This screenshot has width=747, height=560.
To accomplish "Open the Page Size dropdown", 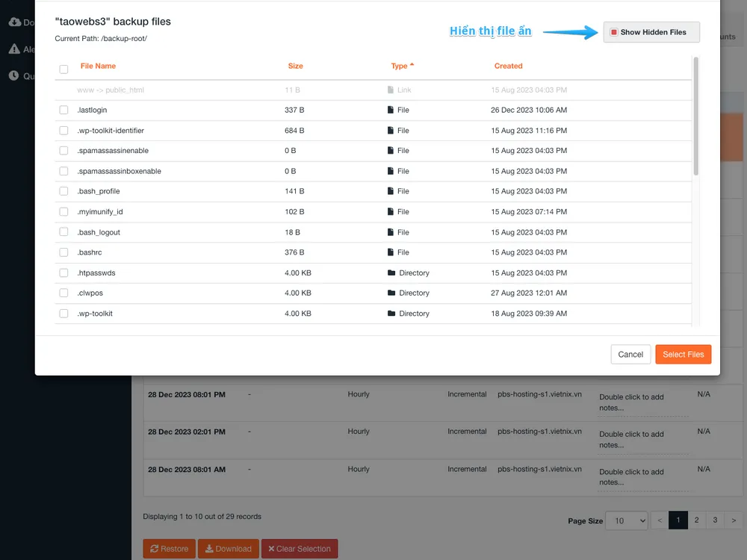I will pyautogui.click(x=626, y=520).
